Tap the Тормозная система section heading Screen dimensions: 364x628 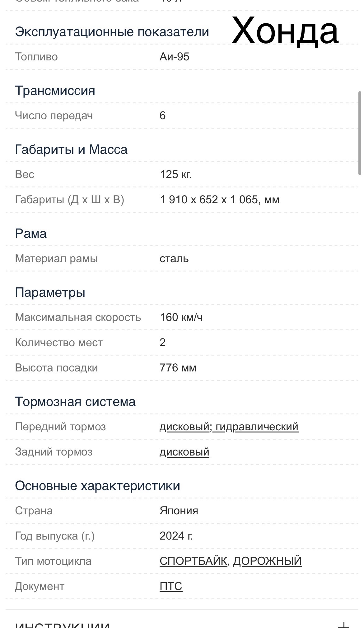tap(75, 402)
